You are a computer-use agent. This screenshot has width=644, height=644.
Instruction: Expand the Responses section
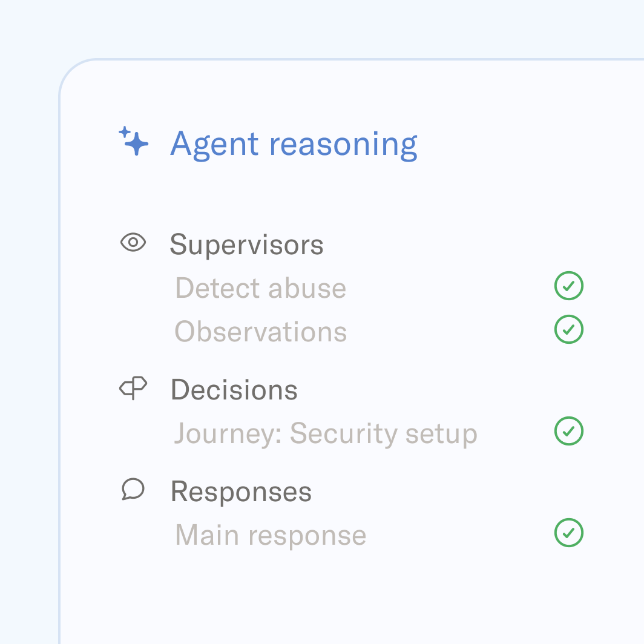241,491
